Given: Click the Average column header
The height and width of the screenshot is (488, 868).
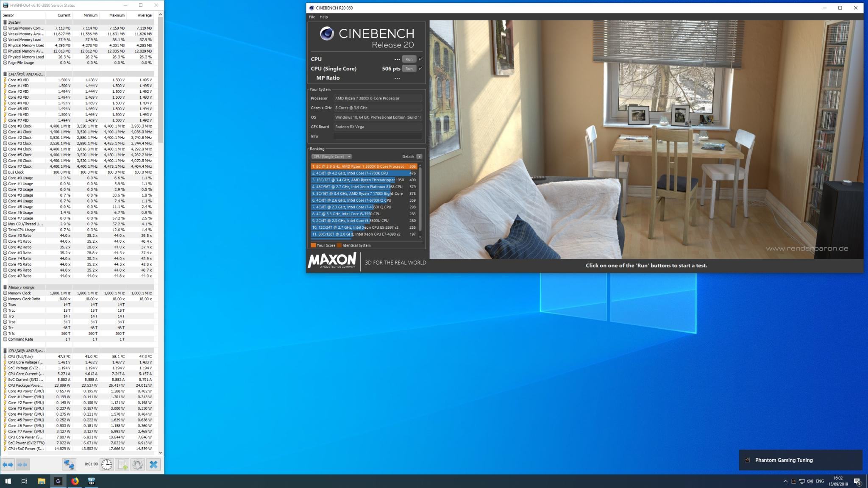Looking at the screenshot, I should 140,15.
